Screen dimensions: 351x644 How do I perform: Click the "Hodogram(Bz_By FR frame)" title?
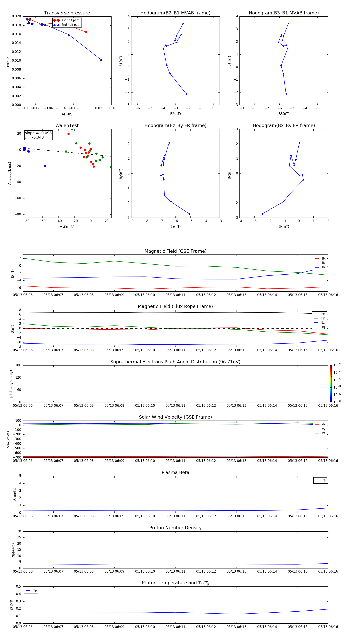pyautogui.click(x=175, y=125)
